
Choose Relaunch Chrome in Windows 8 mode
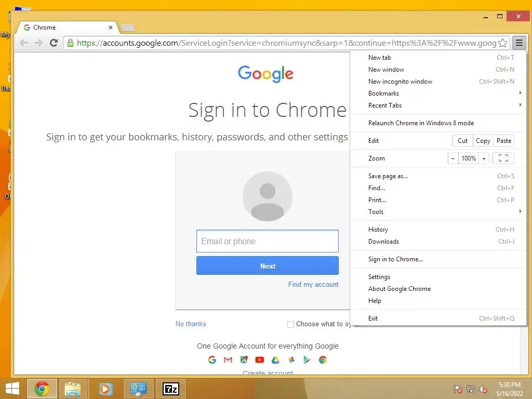(x=438, y=123)
